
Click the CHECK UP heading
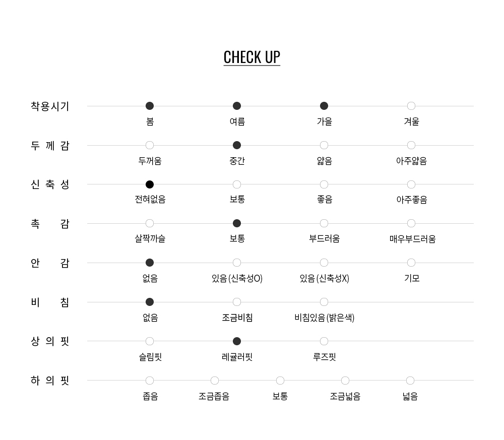[x=251, y=57]
